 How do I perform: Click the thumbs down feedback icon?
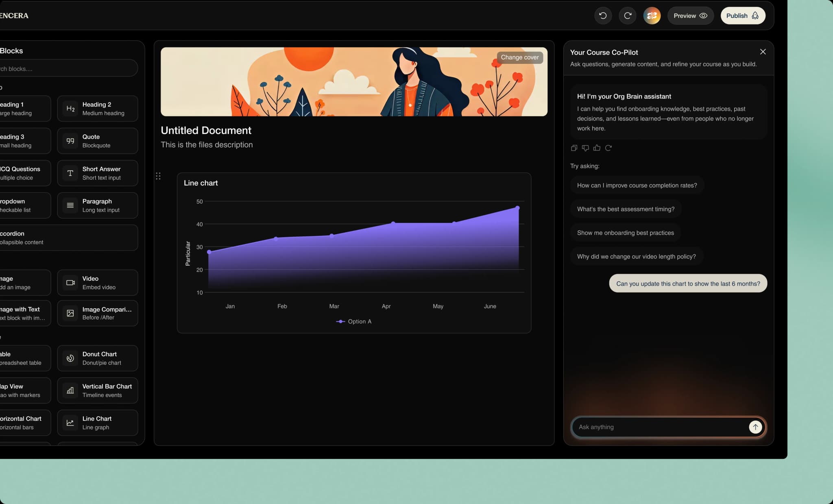pos(585,148)
